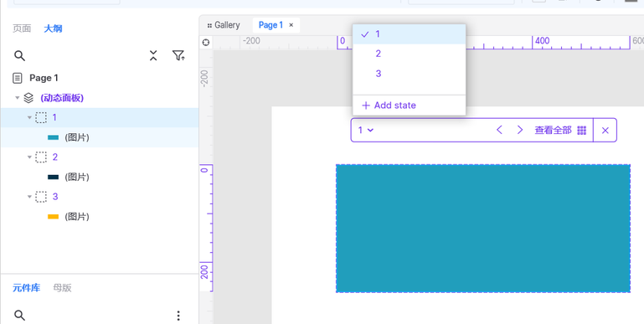Collapse all outline items with collapse icon
This screenshot has width=644, height=324.
153,56
